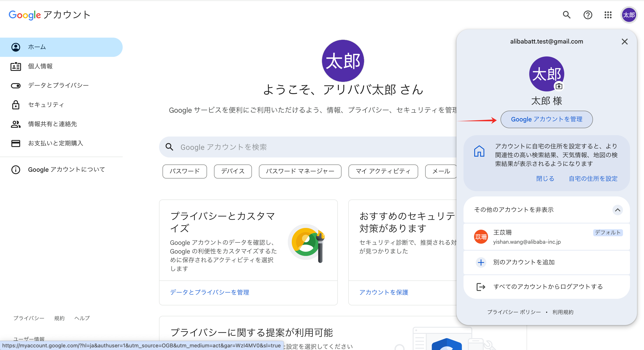
Task: Click the お支払いと定期購入 credit card icon
Action: click(16, 143)
